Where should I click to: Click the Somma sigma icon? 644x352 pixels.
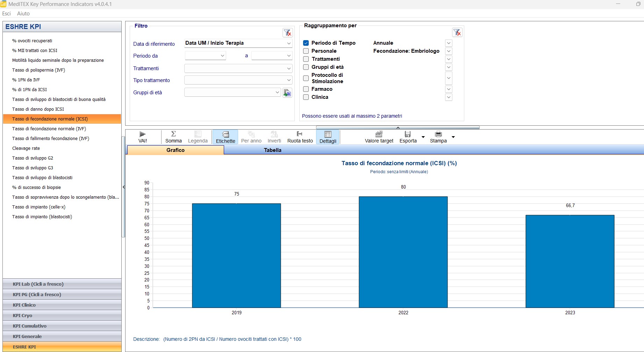click(173, 134)
